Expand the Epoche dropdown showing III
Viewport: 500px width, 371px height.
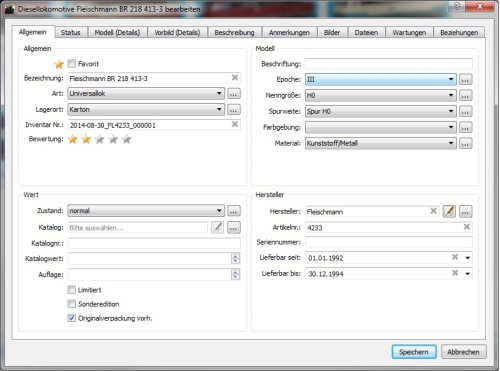[381, 80]
